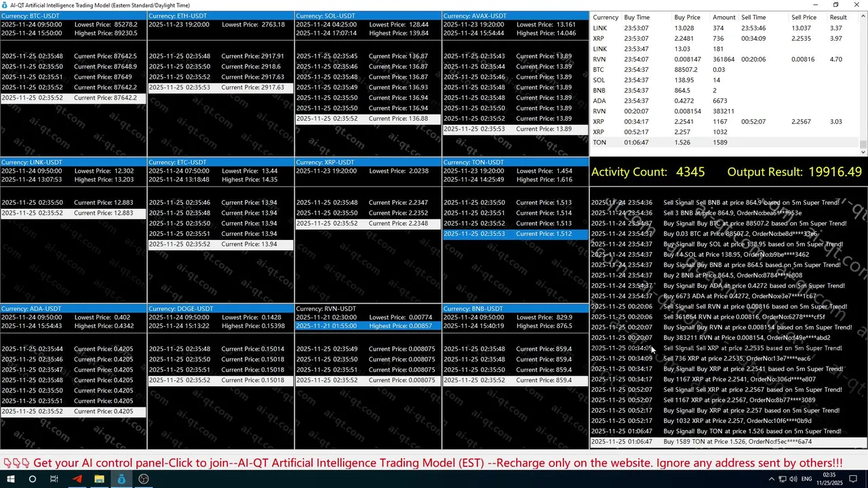The height and width of the screenshot is (488, 868).
Task: Select the log line 'Sell 1167 XRP at price 2.2567'
Action: [x=728, y=400]
